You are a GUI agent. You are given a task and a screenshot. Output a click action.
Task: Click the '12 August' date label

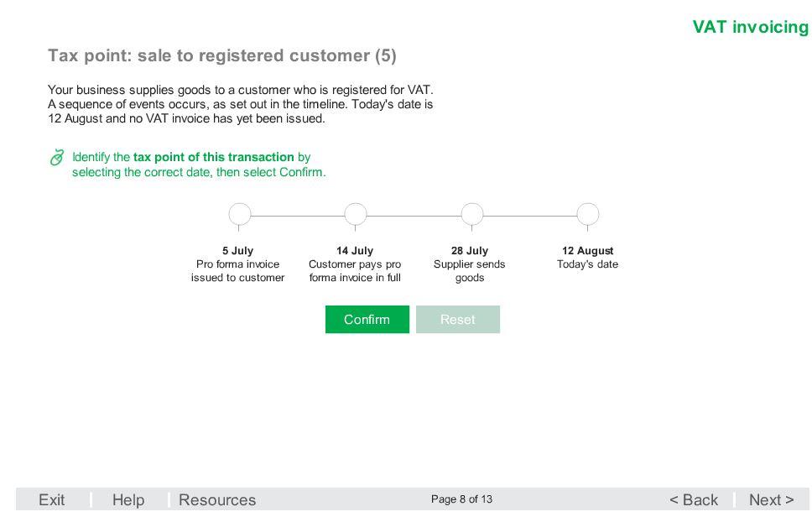click(x=588, y=251)
